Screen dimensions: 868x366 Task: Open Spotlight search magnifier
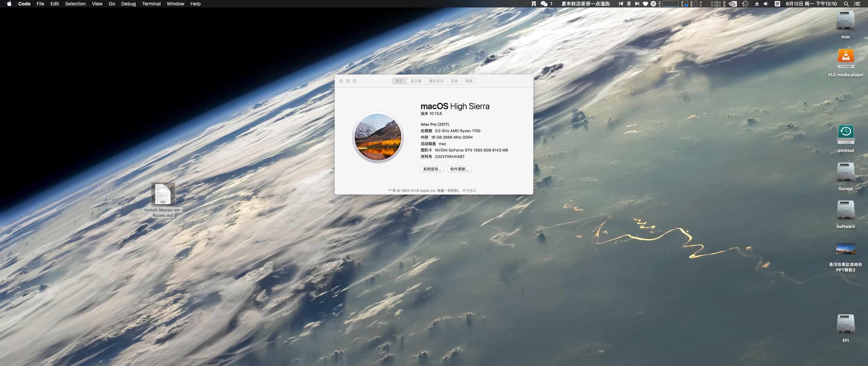(x=846, y=4)
